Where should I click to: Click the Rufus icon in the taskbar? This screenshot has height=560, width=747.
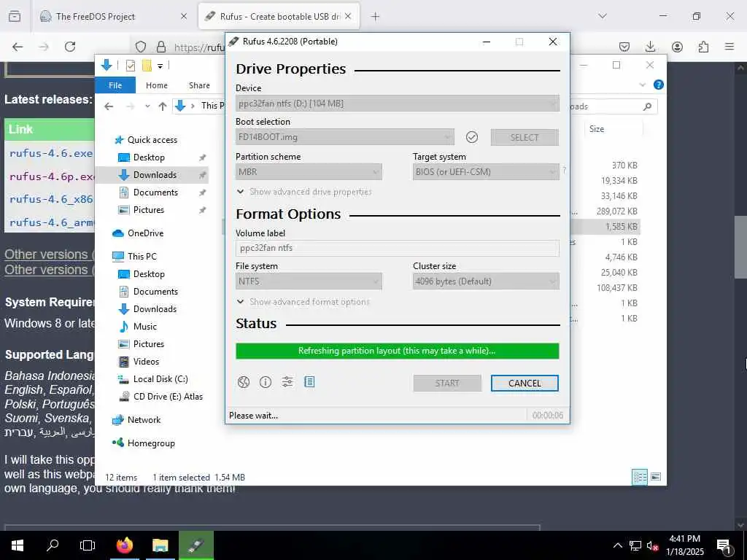pyautogui.click(x=196, y=545)
